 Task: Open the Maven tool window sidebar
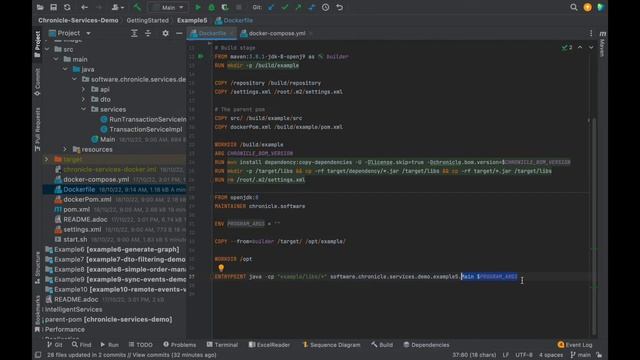pyautogui.click(x=602, y=44)
